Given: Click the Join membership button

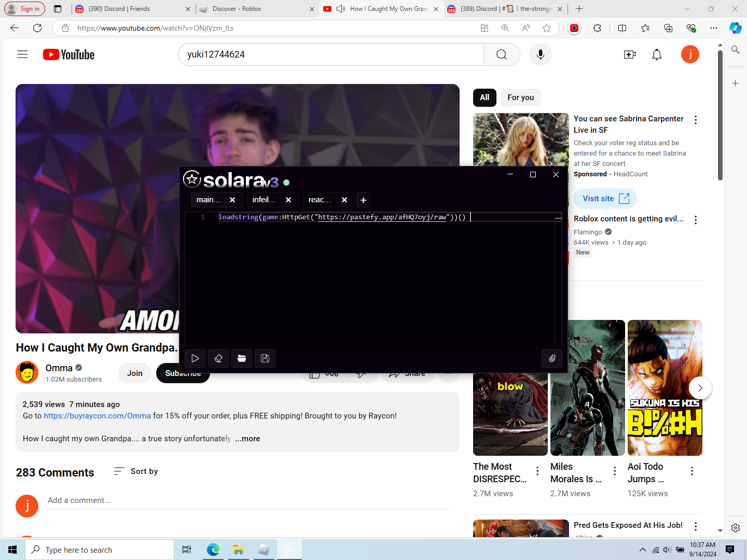Looking at the screenshot, I should [x=135, y=373].
